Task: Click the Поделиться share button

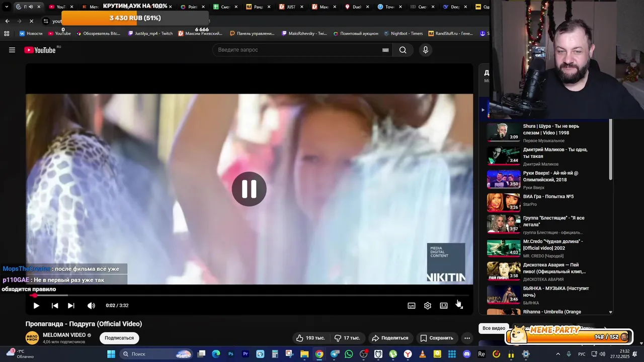Action: tap(390, 338)
